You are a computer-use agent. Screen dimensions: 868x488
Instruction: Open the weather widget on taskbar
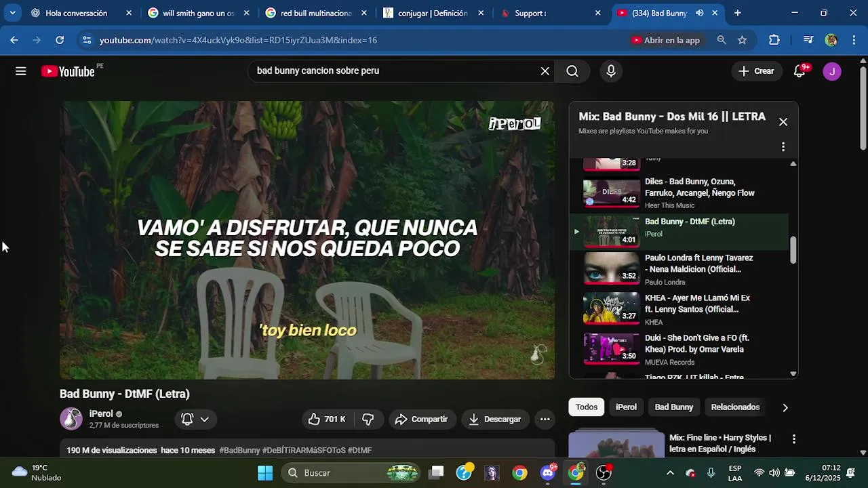click(x=37, y=473)
